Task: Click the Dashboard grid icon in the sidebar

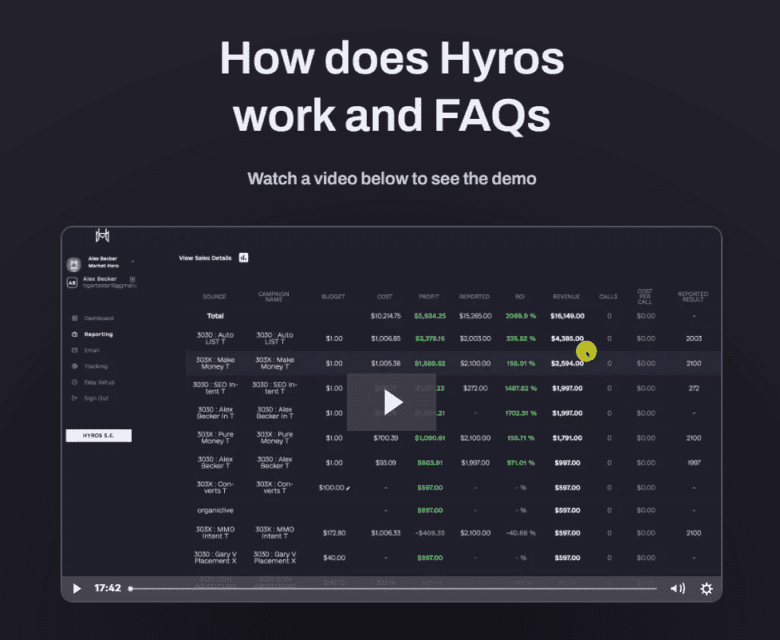Action: tap(75, 318)
